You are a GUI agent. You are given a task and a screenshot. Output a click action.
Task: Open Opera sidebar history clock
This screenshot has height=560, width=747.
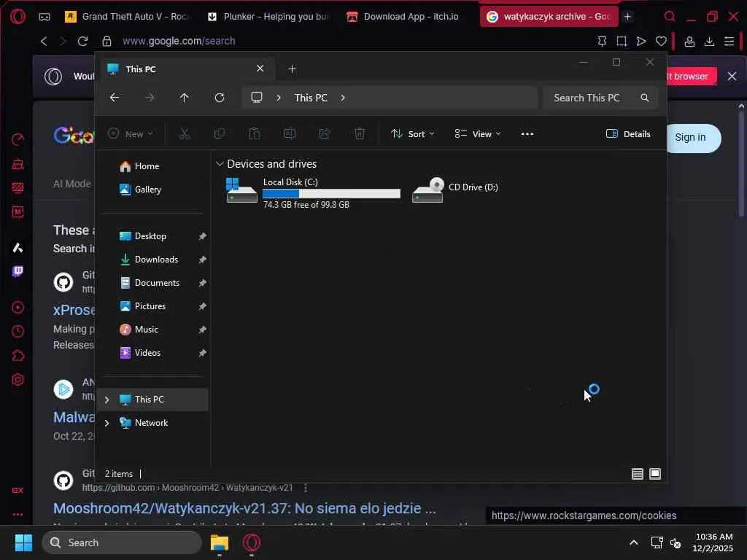point(18,332)
